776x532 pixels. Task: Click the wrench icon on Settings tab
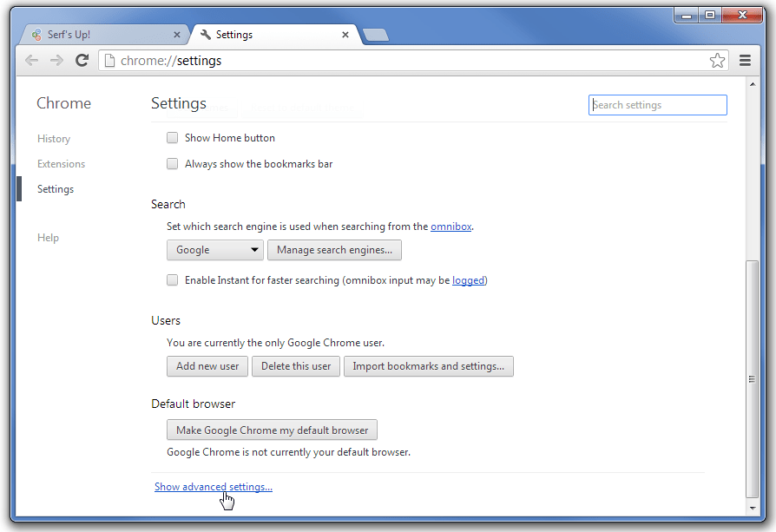pyautogui.click(x=206, y=34)
